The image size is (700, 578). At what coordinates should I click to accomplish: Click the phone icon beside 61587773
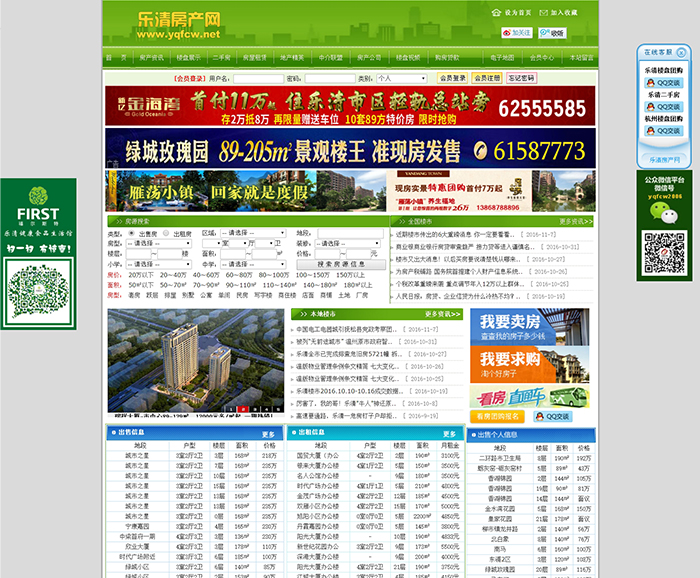480,150
